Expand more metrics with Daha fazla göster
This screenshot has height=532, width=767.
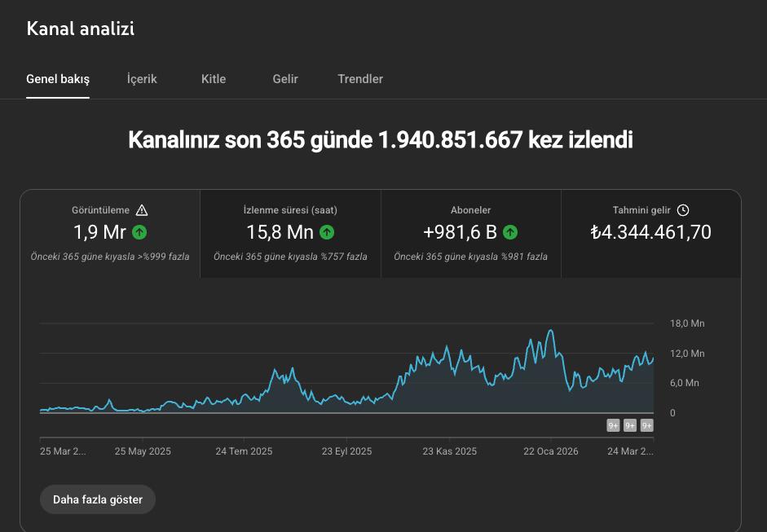[x=97, y=499]
